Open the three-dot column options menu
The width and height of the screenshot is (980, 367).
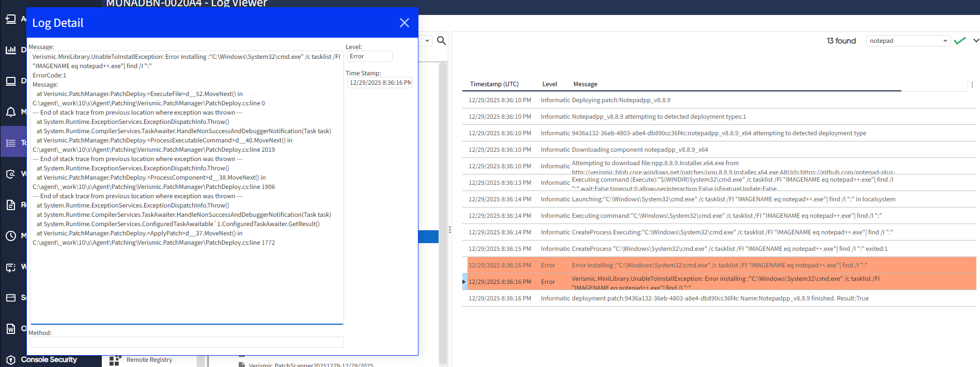coord(972,84)
